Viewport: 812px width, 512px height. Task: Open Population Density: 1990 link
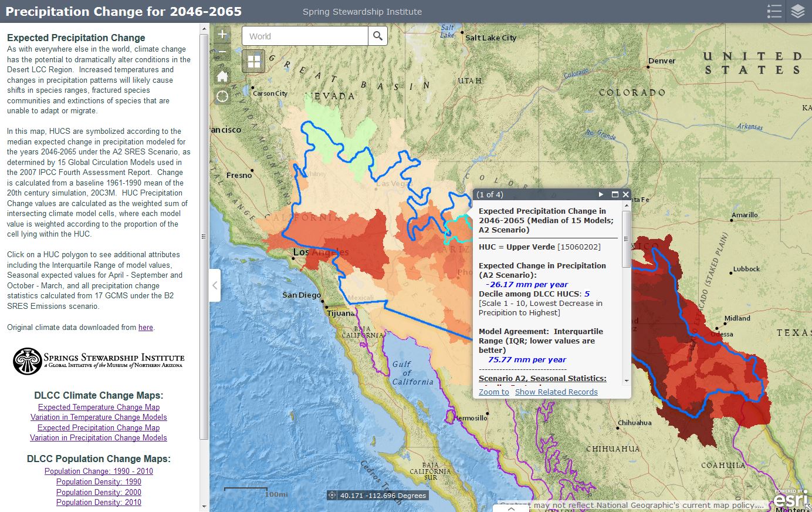point(99,481)
